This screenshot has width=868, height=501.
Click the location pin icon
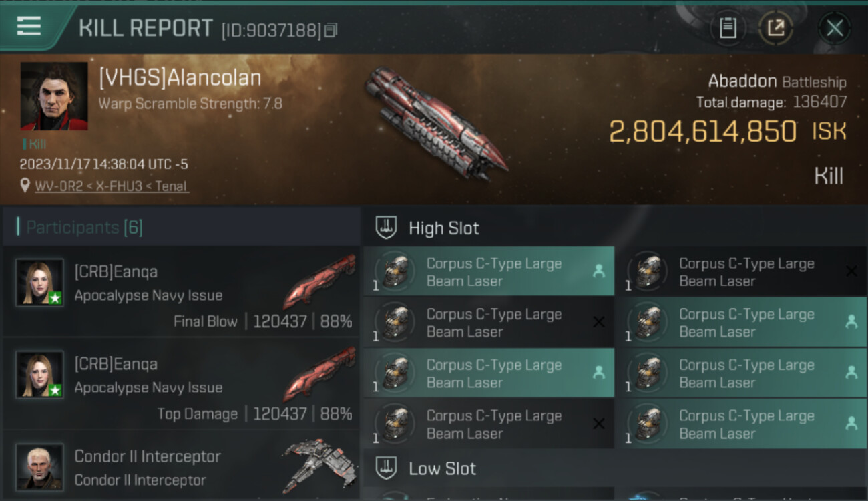pyautogui.click(x=25, y=186)
